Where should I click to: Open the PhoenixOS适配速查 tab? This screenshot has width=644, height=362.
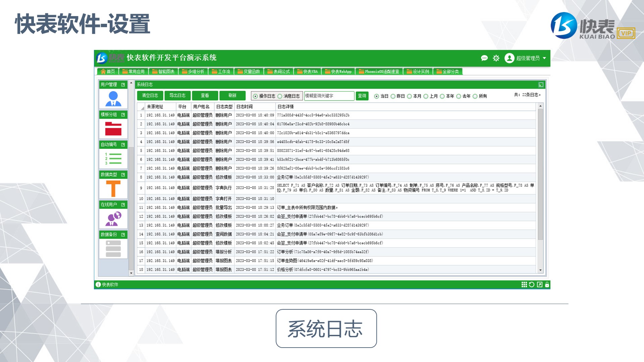click(379, 71)
